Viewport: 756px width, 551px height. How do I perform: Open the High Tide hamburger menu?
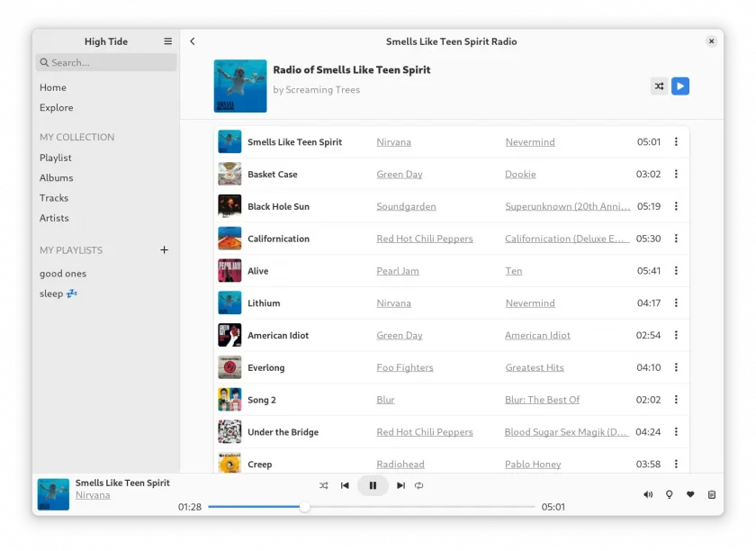pos(167,41)
